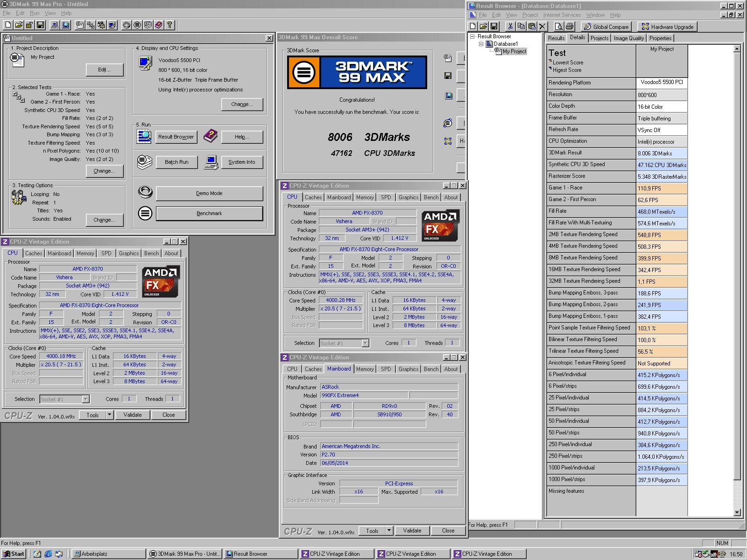
Task: Collapse the Database1 tree node
Action: pos(481,44)
